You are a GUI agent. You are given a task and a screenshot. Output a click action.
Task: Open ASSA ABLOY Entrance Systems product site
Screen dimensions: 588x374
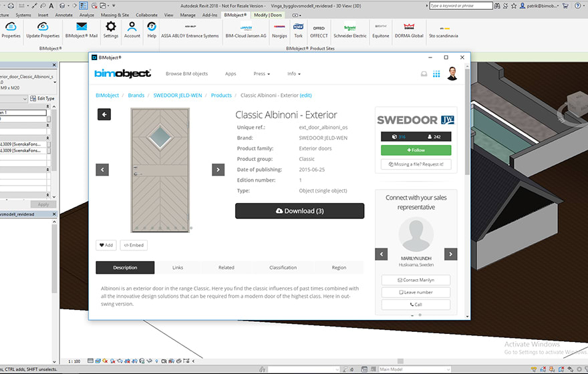pos(190,31)
